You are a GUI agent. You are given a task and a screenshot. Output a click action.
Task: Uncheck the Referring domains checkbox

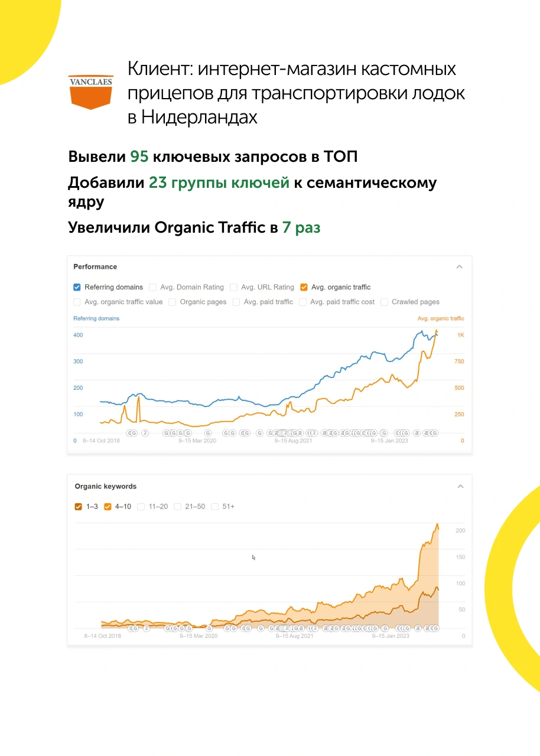tap(77, 288)
